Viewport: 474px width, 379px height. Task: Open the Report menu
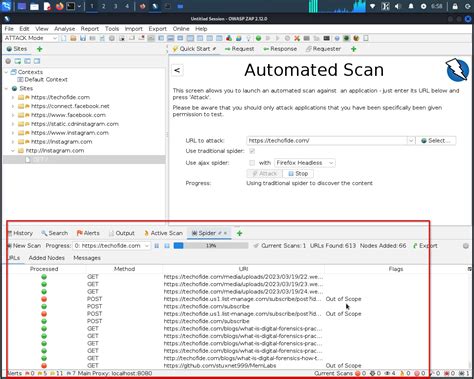pos(90,29)
